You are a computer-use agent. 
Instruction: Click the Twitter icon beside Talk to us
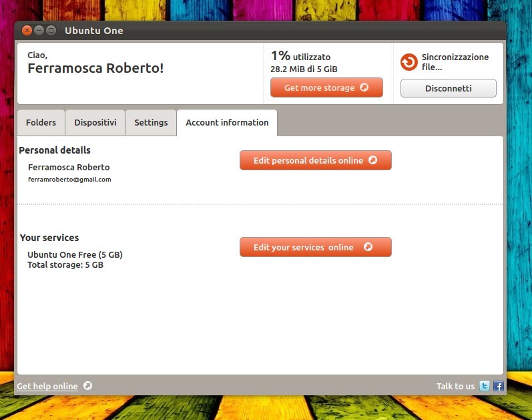click(x=485, y=386)
